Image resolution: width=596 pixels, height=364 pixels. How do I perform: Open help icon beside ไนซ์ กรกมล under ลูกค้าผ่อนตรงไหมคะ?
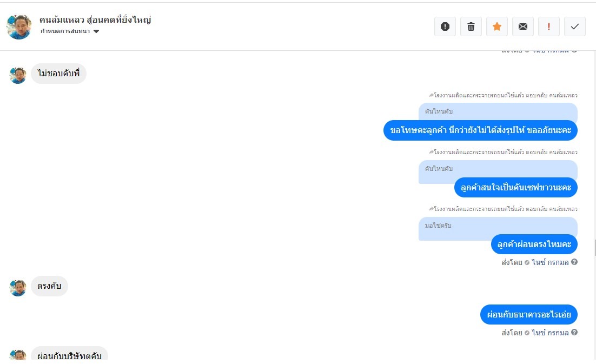[x=574, y=262]
